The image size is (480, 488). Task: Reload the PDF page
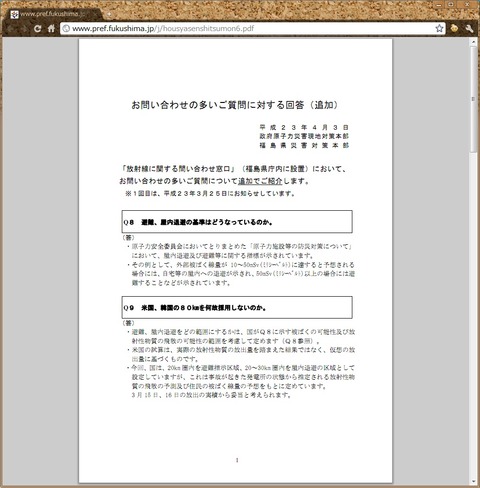click(38, 29)
